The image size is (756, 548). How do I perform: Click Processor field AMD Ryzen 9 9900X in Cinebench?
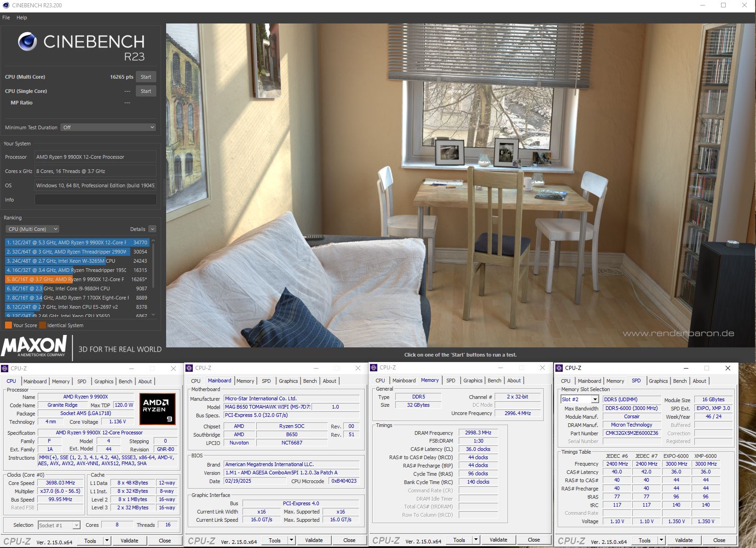point(96,157)
